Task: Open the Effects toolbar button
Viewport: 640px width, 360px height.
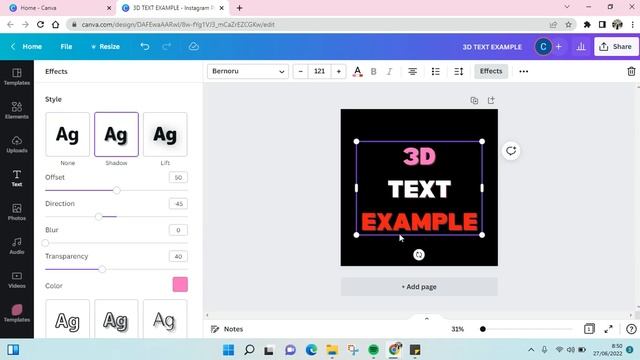Action: point(491,71)
